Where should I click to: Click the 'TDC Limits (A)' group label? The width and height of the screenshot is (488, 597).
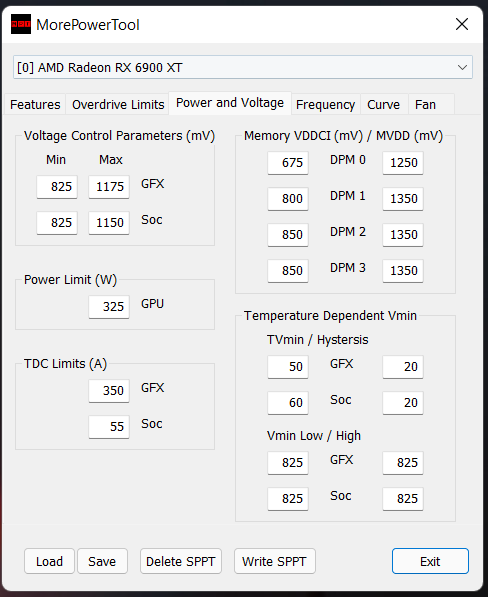point(65,364)
